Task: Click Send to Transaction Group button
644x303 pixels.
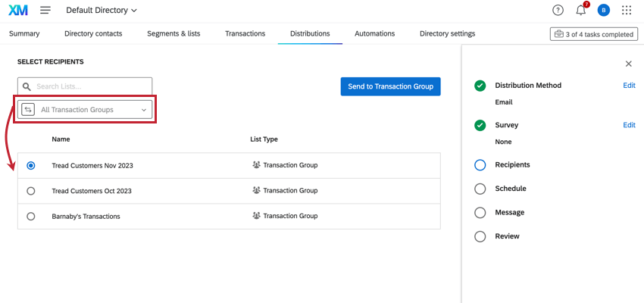Action: pyautogui.click(x=390, y=86)
